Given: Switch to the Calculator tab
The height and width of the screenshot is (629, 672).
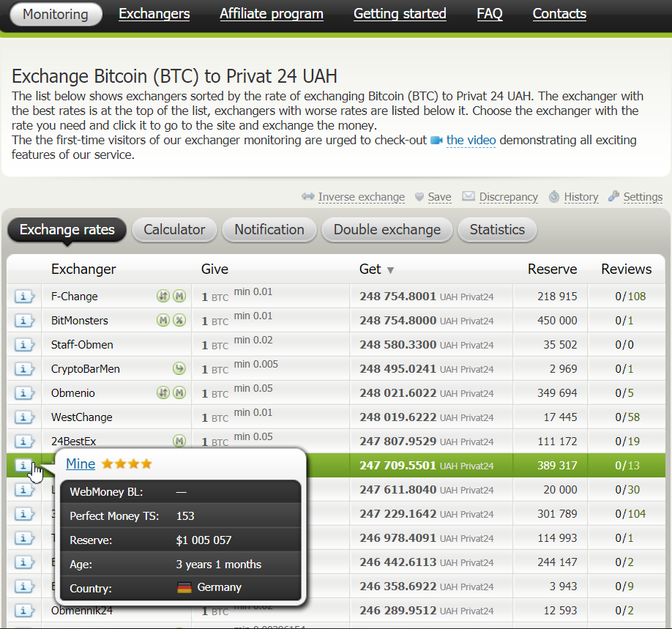Looking at the screenshot, I should (x=174, y=230).
